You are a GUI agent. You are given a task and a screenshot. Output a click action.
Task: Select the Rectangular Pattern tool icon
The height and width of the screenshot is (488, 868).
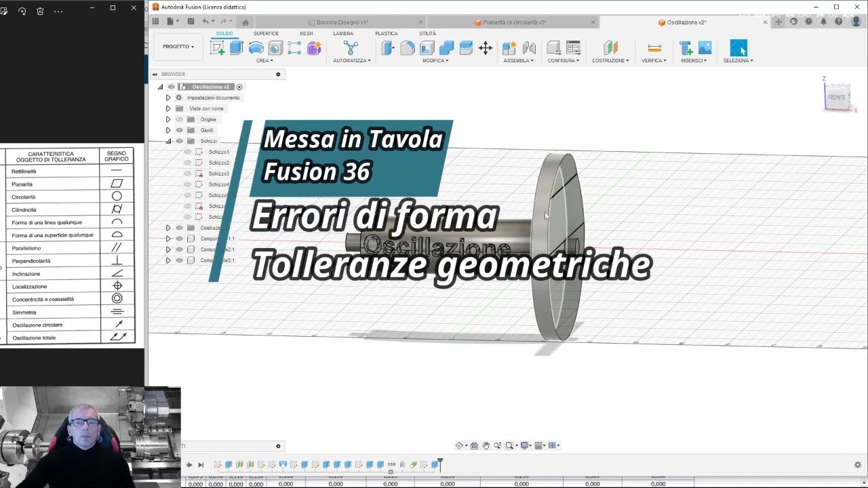pos(294,47)
